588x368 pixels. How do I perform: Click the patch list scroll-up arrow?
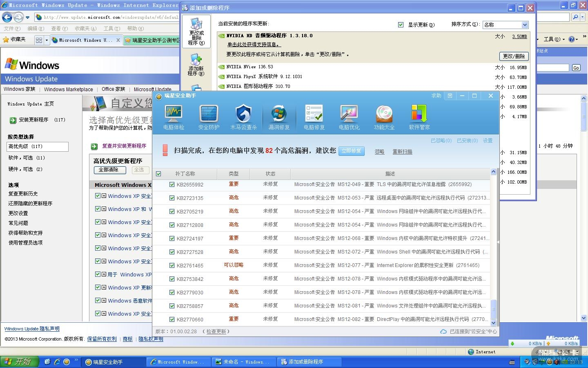click(493, 172)
